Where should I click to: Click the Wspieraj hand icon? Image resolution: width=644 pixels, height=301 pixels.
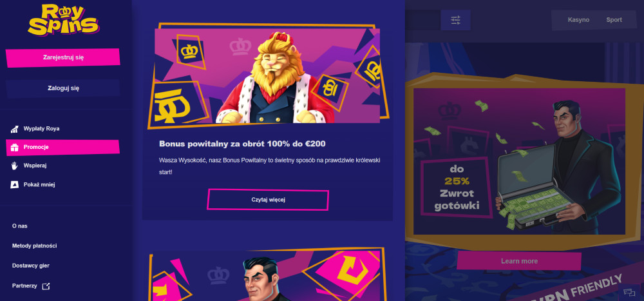[x=14, y=166]
